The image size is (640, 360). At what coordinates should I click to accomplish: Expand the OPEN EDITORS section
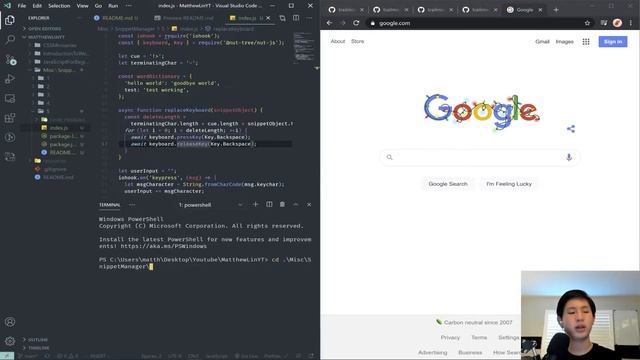[x=43, y=29]
